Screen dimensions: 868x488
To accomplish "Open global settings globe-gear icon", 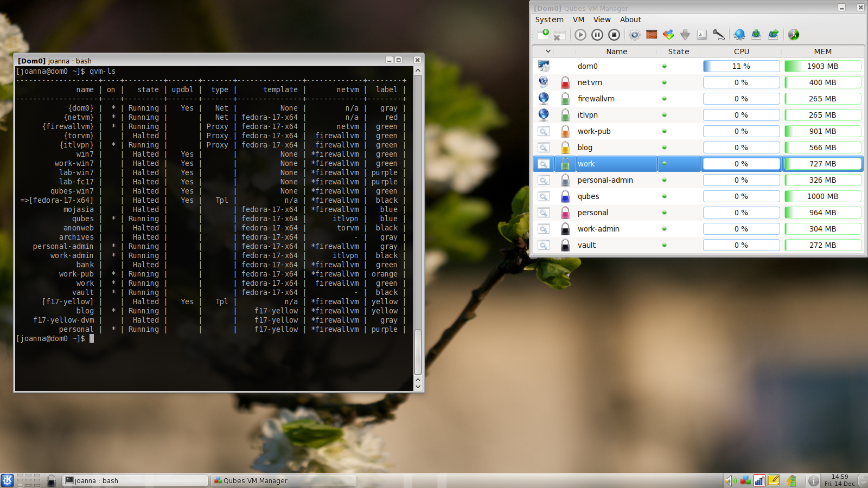I will click(739, 35).
